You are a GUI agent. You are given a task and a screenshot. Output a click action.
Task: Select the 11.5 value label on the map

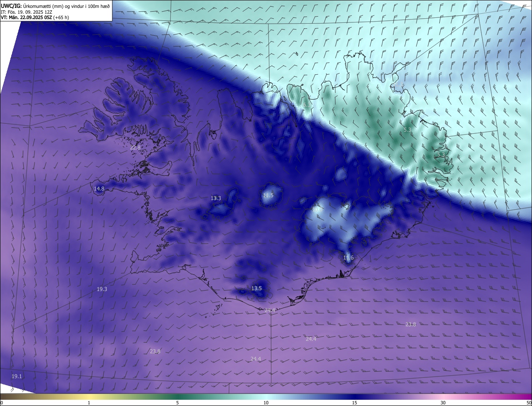click(268, 195)
